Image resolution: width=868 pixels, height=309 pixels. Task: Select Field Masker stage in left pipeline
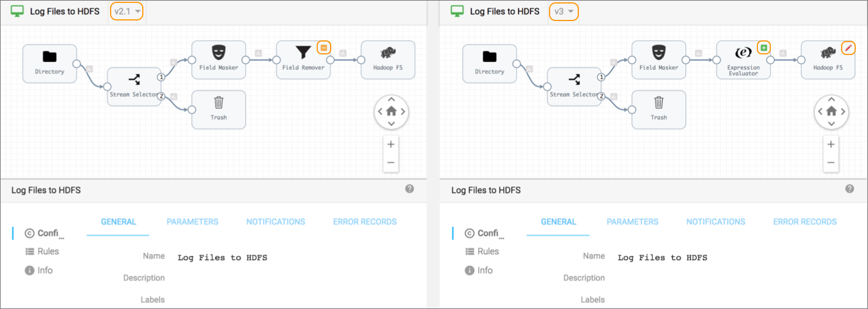(218, 59)
